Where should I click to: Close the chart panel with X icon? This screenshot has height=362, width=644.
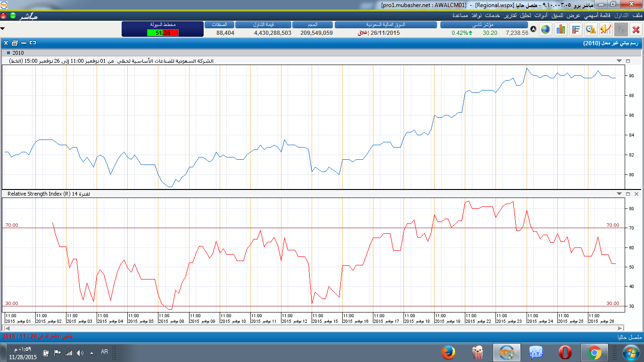[x=6, y=43]
